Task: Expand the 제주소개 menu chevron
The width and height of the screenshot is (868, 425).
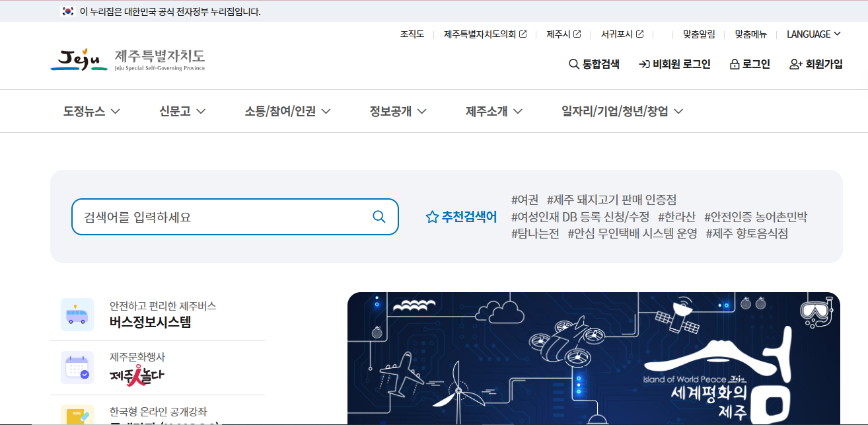Action: (518, 111)
